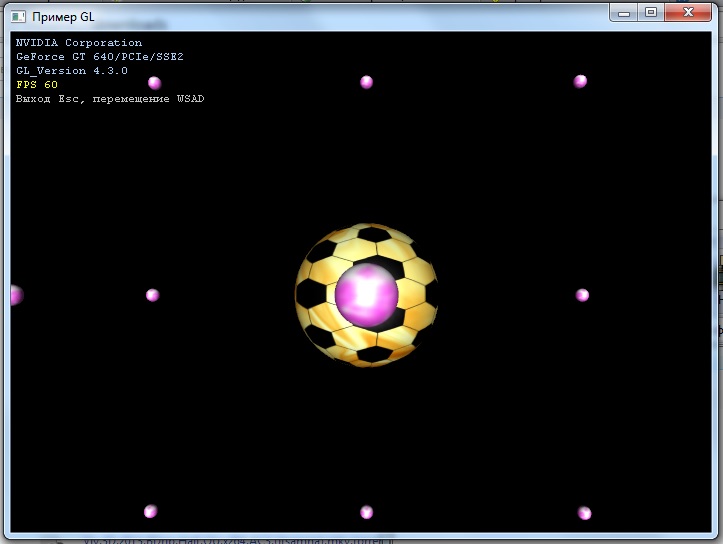The image size is (723, 544).
Task: Click the small sphere left of soccer ball
Action: point(152,295)
